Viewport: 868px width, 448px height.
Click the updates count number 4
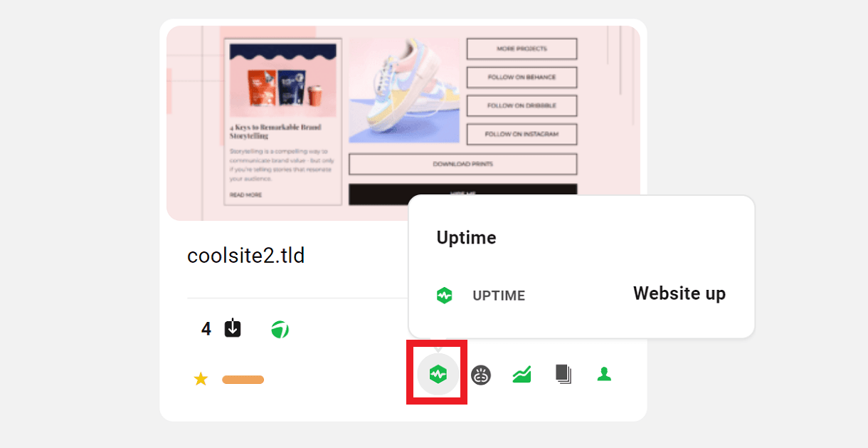tap(206, 329)
